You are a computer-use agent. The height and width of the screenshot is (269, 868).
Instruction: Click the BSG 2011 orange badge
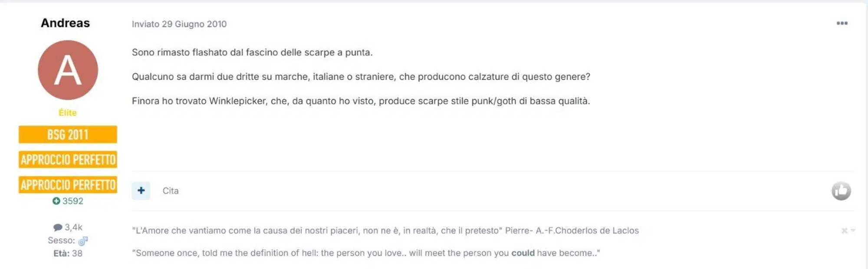(x=68, y=134)
